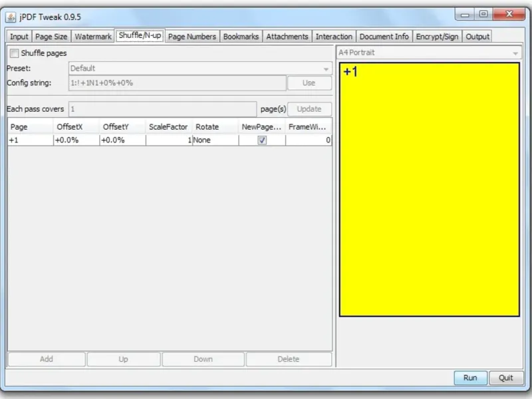Open the Document Info tab
The image size is (532, 399).
pyautogui.click(x=384, y=37)
